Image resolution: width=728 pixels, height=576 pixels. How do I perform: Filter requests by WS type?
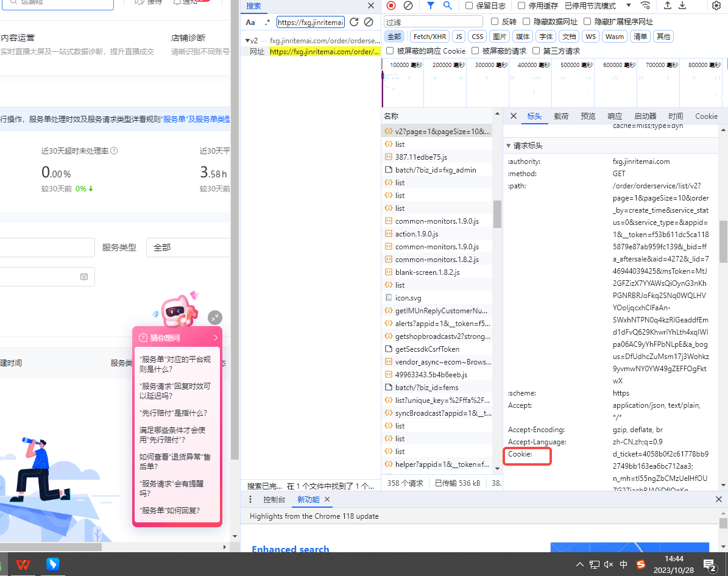tap(590, 36)
